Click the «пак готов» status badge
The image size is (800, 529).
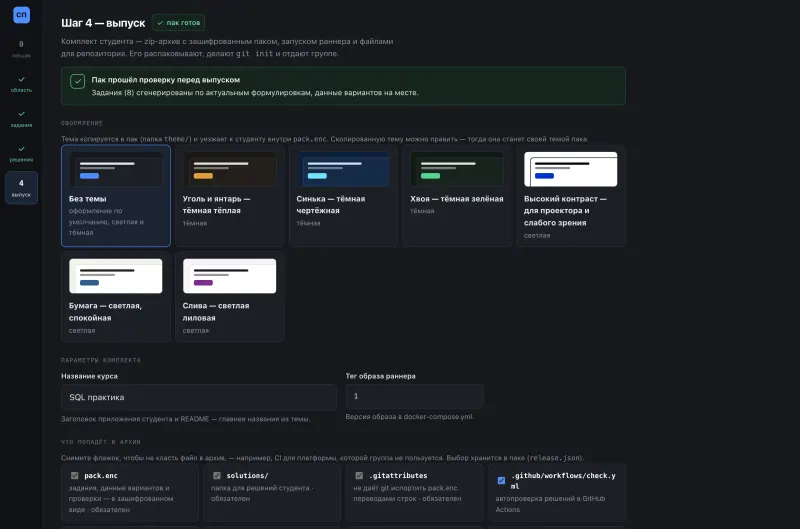[x=179, y=22]
